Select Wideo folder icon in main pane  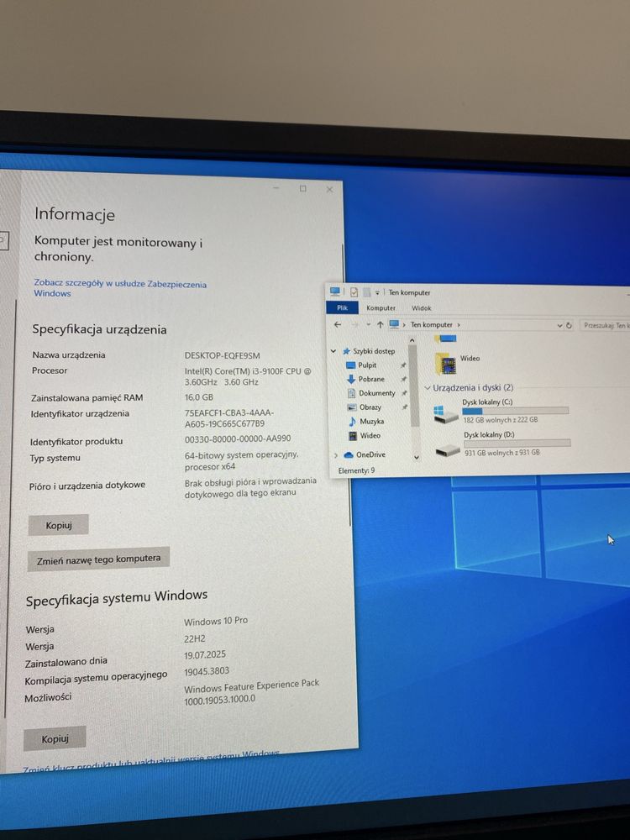point(446,363)
